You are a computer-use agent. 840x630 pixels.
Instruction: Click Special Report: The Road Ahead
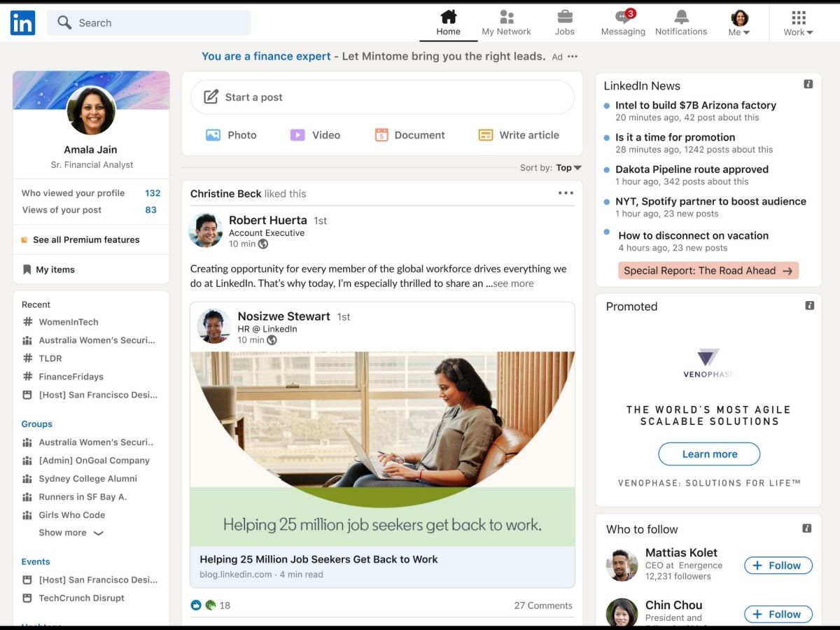point(708,271)
